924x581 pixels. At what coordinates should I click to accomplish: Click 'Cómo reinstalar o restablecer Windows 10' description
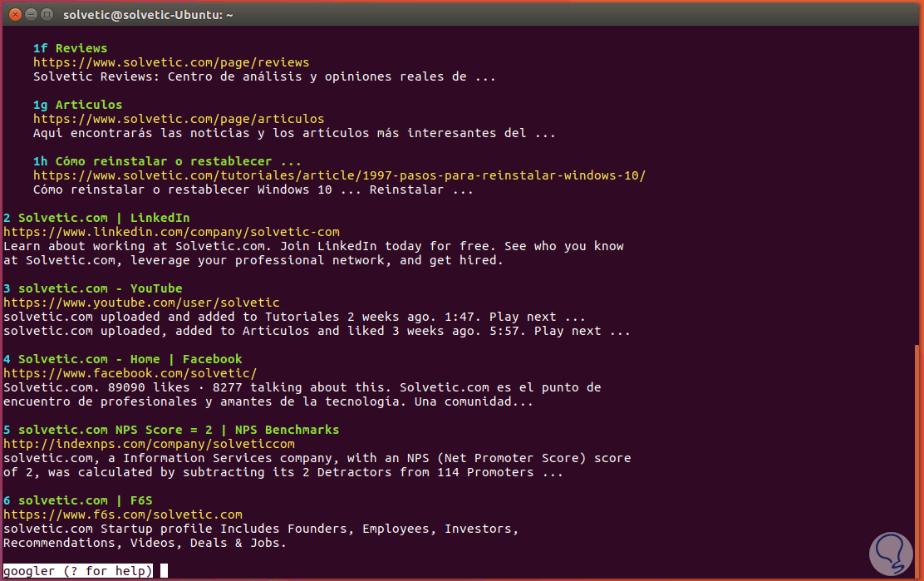pyautogui.click(x=253, y=190)
